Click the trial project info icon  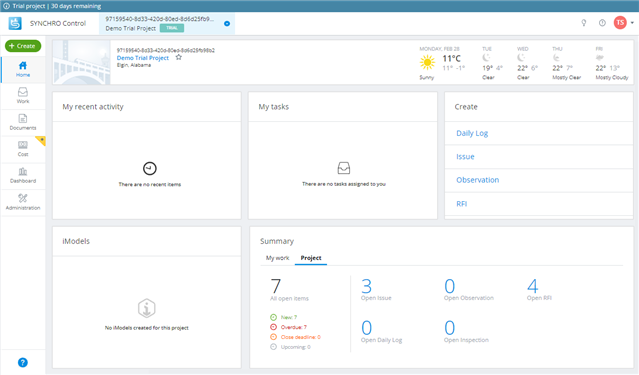click(x=6, y=6)
